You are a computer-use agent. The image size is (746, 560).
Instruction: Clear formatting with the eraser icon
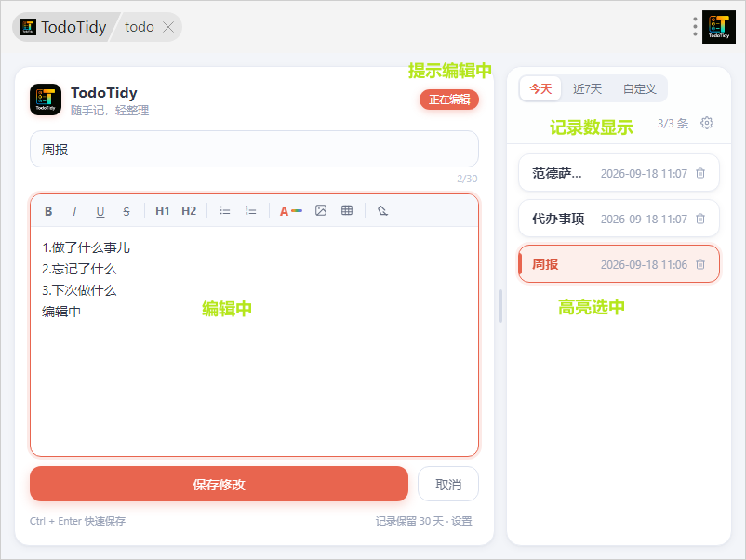382,210
